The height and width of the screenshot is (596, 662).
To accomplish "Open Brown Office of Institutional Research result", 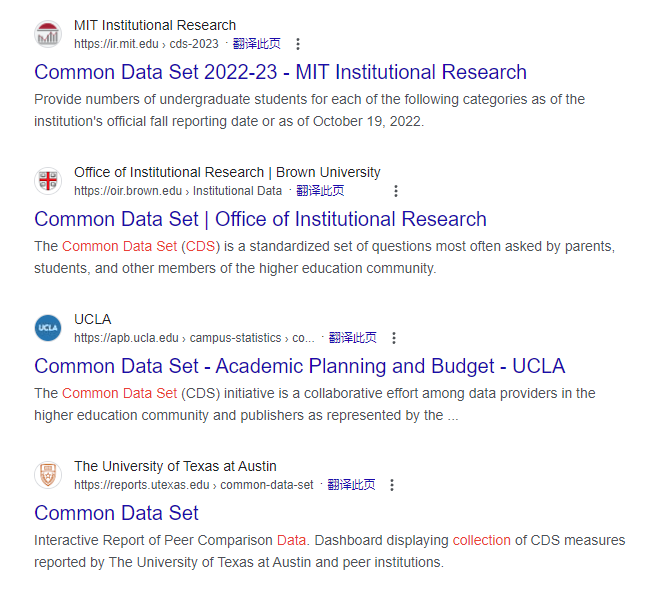I will click(x=260, y=219).
